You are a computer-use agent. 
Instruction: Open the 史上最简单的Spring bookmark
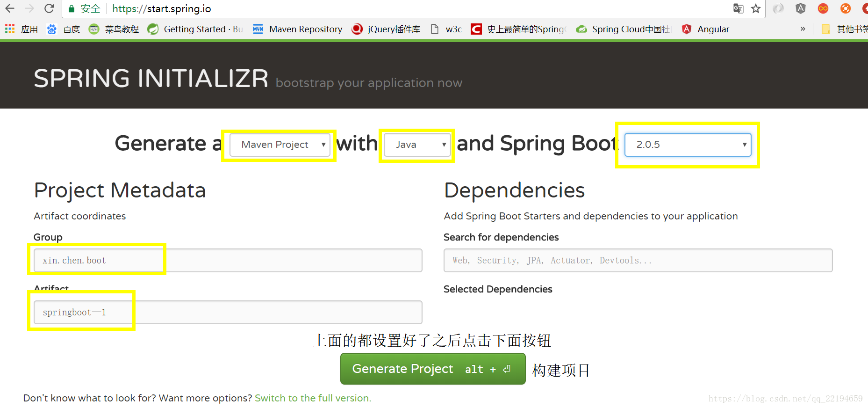coord(519,29)
